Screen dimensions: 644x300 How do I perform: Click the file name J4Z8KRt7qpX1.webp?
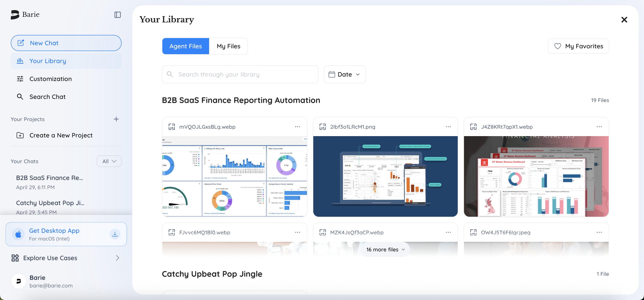(507, 127)
